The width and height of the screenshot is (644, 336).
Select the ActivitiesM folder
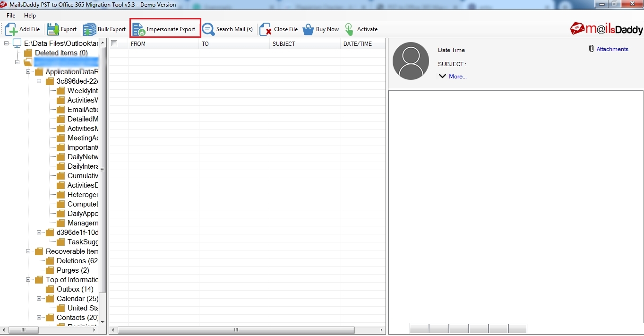(77, 128)
